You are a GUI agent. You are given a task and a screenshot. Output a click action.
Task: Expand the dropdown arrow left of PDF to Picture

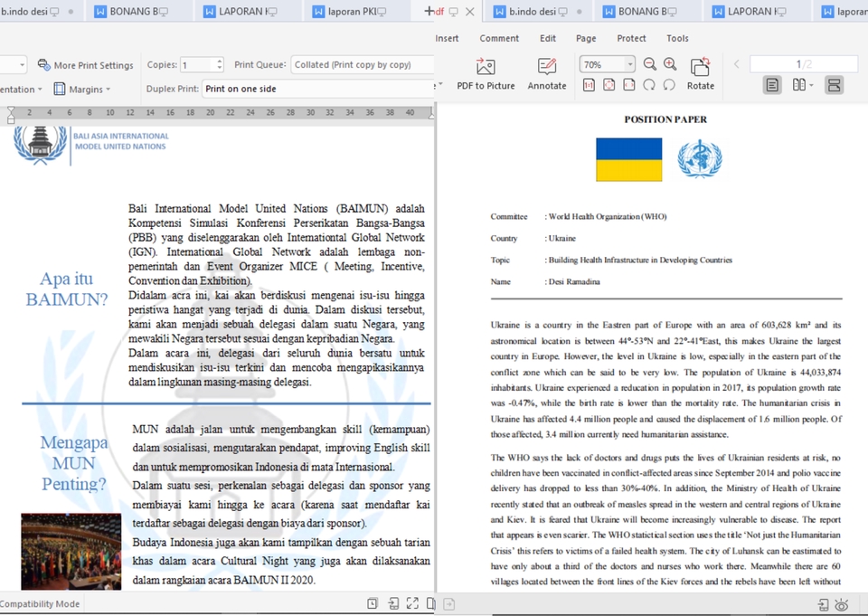[439, 85]
